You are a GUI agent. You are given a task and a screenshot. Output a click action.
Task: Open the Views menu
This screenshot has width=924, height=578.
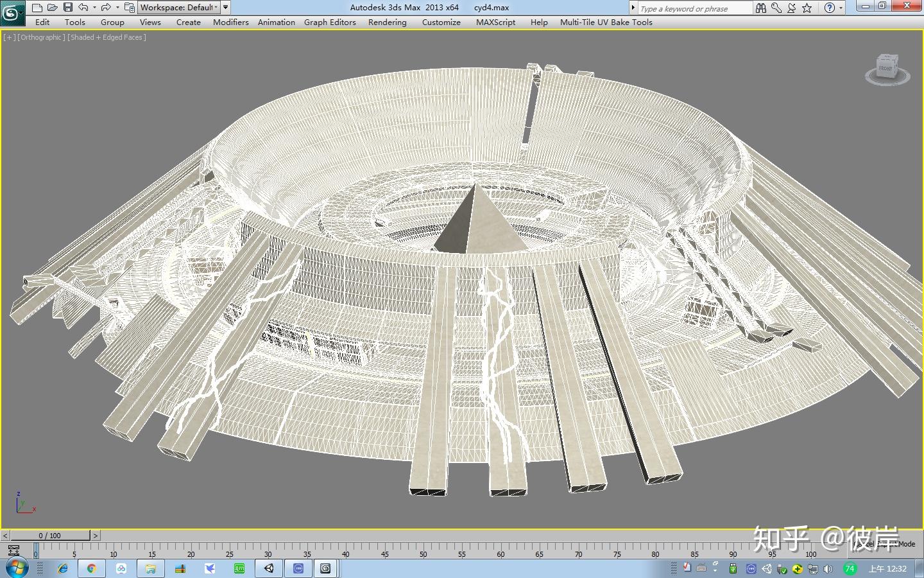(150, 22)
